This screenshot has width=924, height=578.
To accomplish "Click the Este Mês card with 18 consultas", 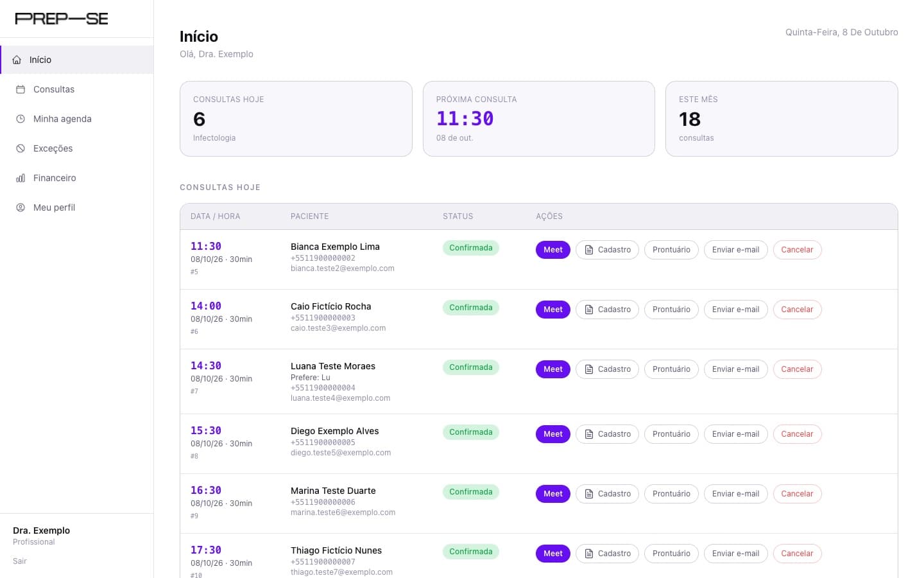I will pyautogui.click(x=782, y=119).
